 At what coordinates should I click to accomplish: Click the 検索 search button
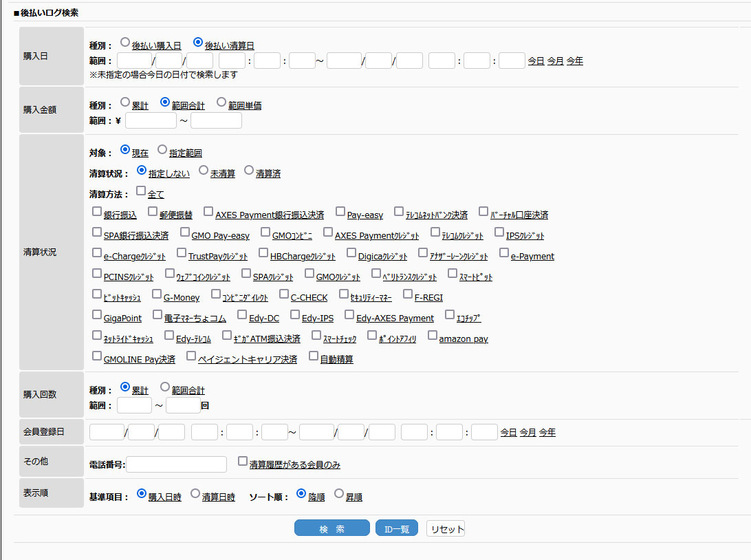click(332, 528)
